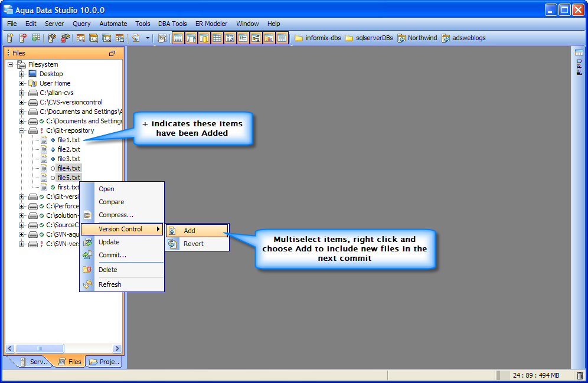Click the Files panel restore/undock icon
588x383 pixels.
(x=112, y=53)
